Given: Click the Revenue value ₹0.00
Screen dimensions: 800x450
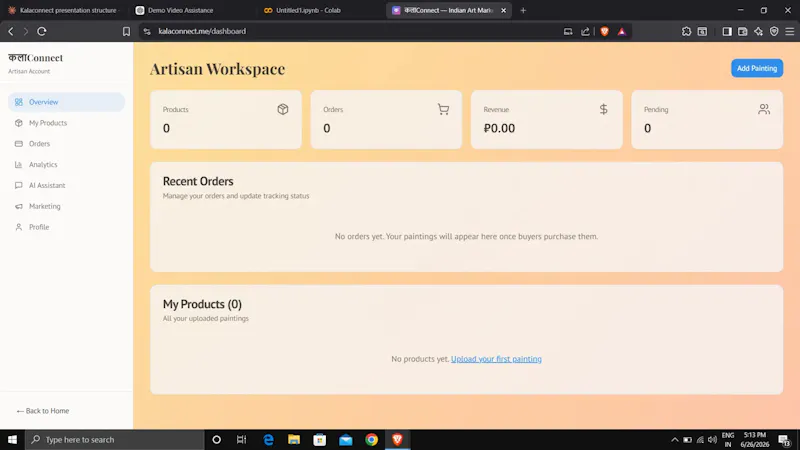Looking at the screenshot, I should click(x=499, y=128).
